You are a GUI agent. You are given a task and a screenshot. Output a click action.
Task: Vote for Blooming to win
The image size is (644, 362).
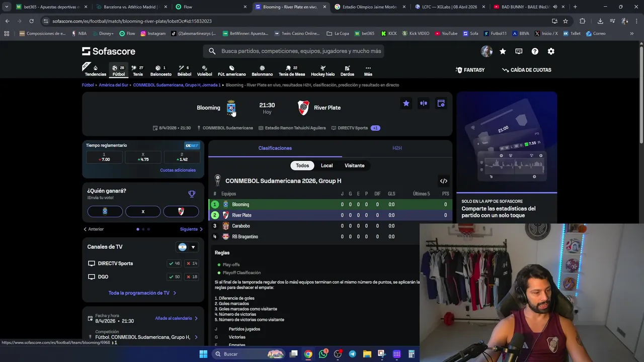coord(105,212)
